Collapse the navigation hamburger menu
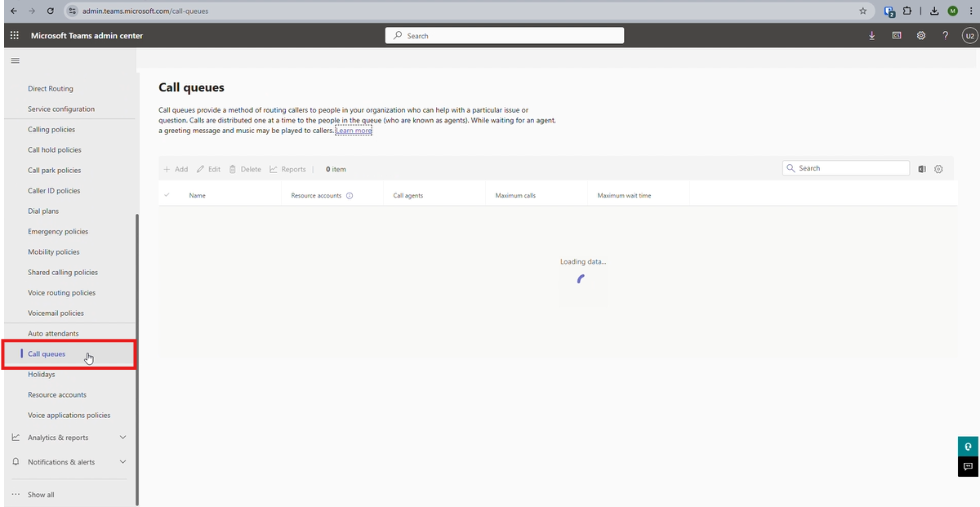 click(x=15, y=60)
